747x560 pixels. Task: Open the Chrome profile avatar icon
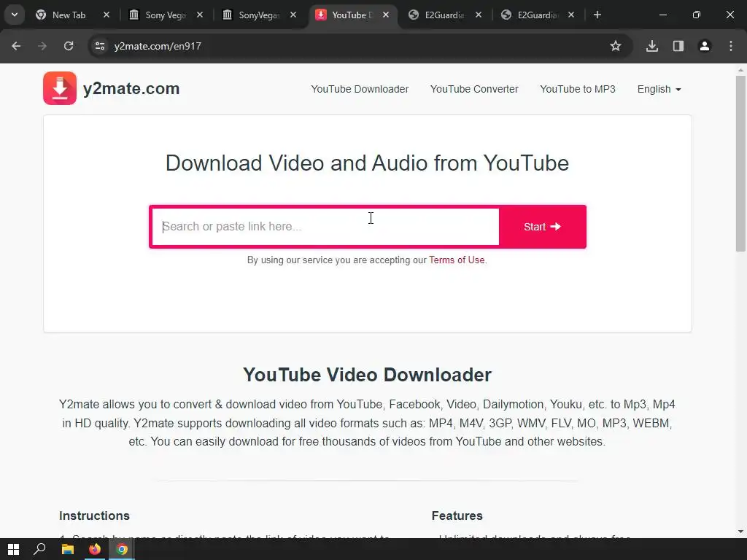click(705, 46)
